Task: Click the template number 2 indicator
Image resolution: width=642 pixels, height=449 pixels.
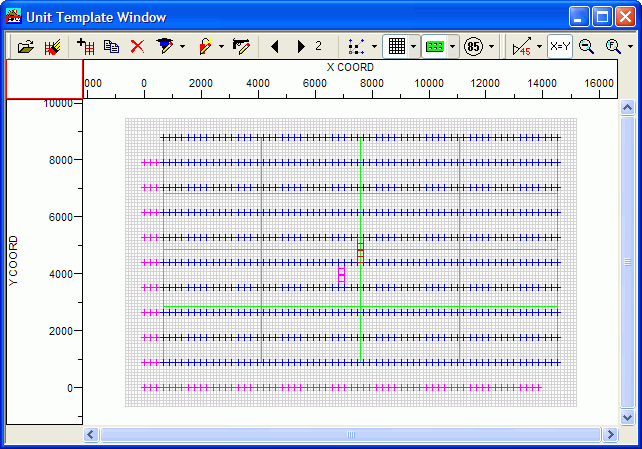Action: 319,46
